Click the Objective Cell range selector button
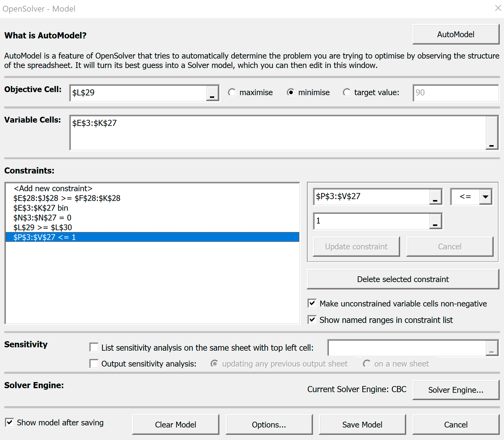504x440 pixels. tap(212, 93)
